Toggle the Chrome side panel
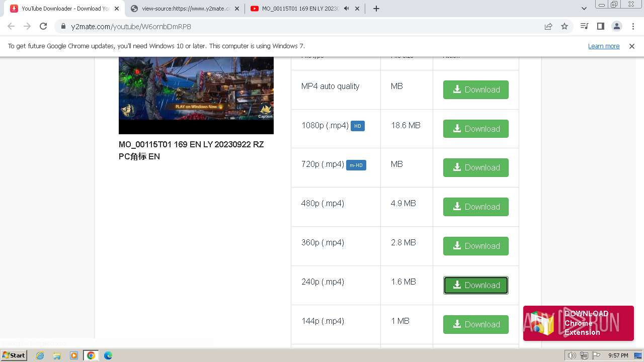Image resolution: width=644 pixels, height=362 pixels. pyautogui.click(x=600, y=26)
